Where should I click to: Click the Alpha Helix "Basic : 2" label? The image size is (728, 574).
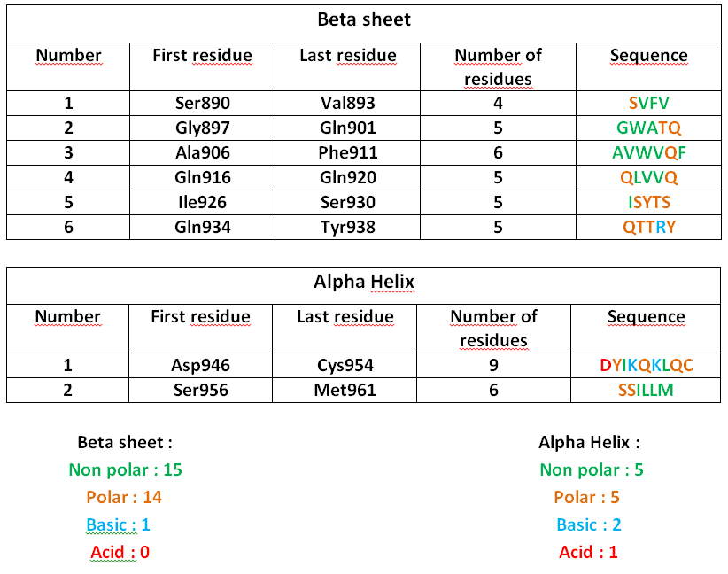[x=589, y=524]
